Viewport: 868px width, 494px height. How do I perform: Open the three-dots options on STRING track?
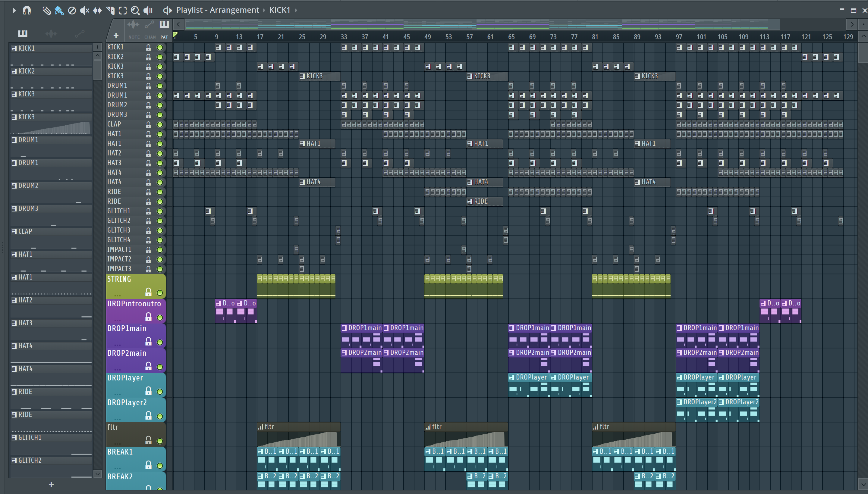click(x=118, y=295)
